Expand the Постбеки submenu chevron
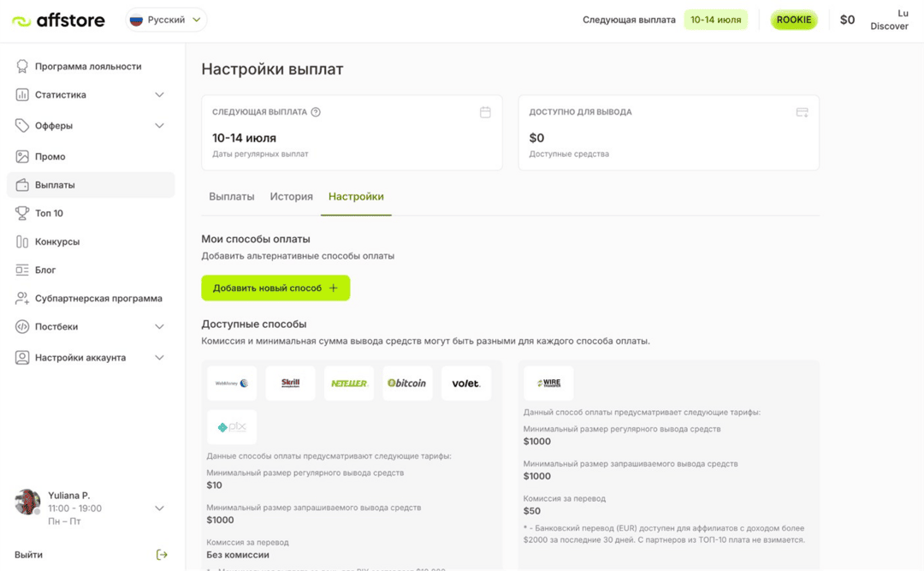Screen dimensions: 924x571 [159, 326]
